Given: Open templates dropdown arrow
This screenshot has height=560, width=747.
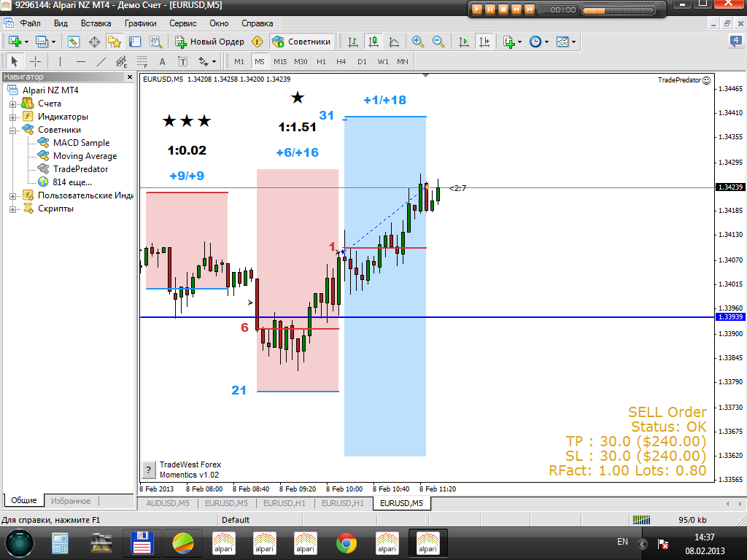Looking at the screenshot, I should pyautogui.click(x=573, y=42).
